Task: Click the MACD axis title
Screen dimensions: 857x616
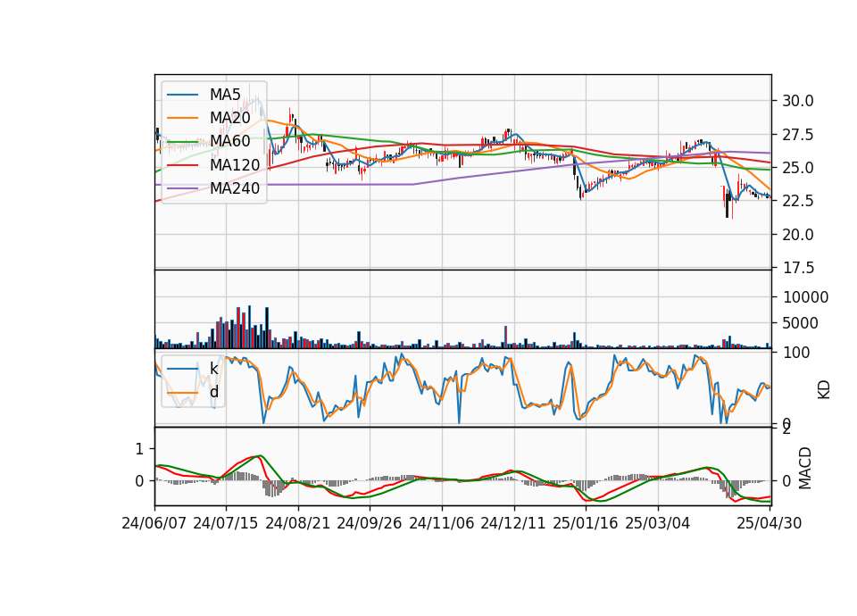Action: pos(805,468)
